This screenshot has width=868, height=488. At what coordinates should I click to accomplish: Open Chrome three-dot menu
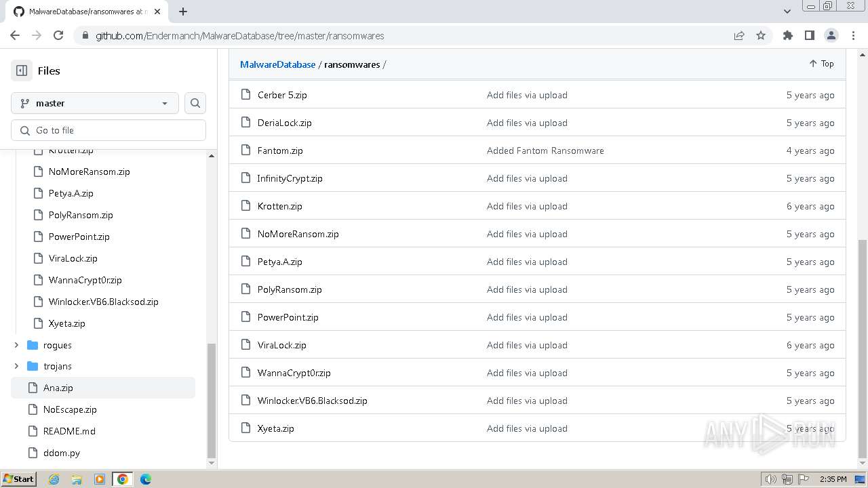click(852, 35)
